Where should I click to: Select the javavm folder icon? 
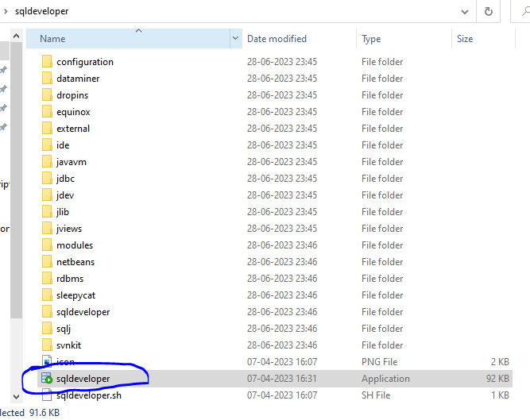(x=47, y=162)
